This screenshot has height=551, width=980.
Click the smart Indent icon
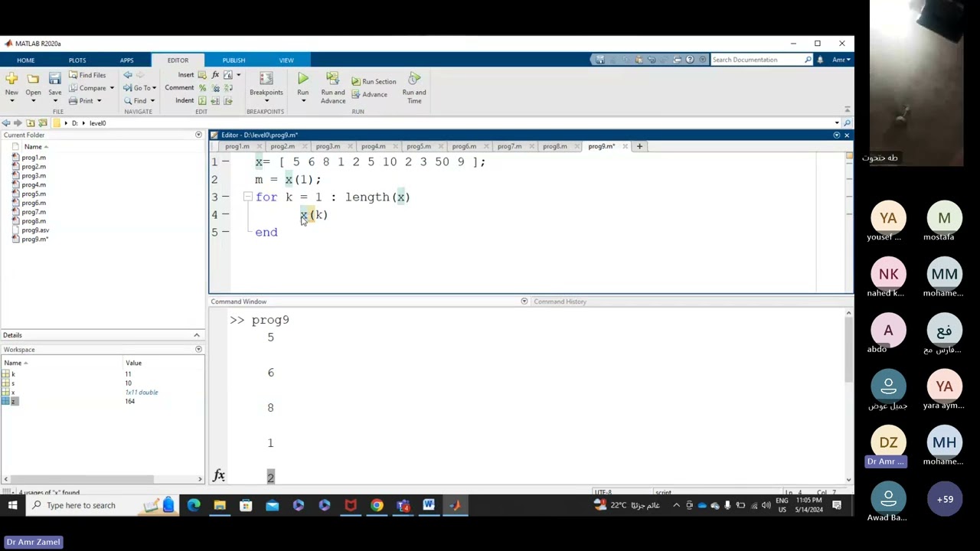click(x=202, y=101)
